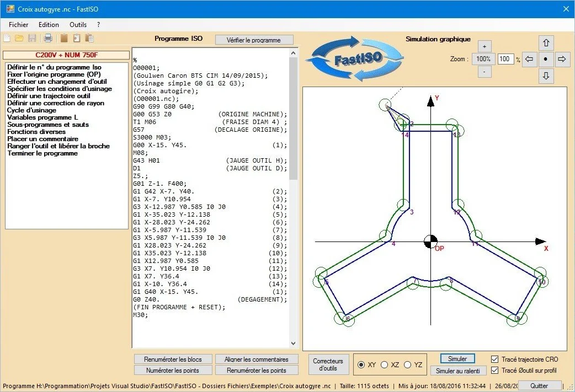The width and height of the screenshot is (575, 392).
Task: Open the Outils menu
Action: coord(77,24)
